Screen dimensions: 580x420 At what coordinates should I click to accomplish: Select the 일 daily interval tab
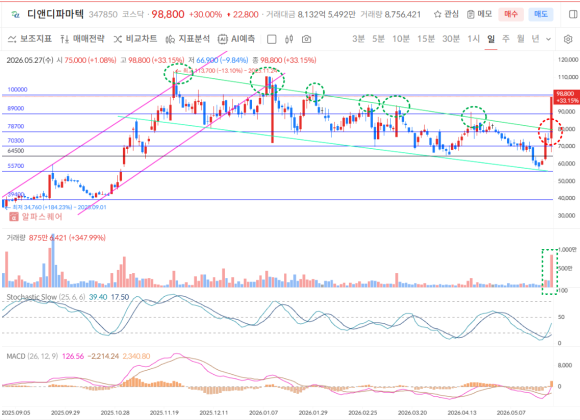[491, 39]
